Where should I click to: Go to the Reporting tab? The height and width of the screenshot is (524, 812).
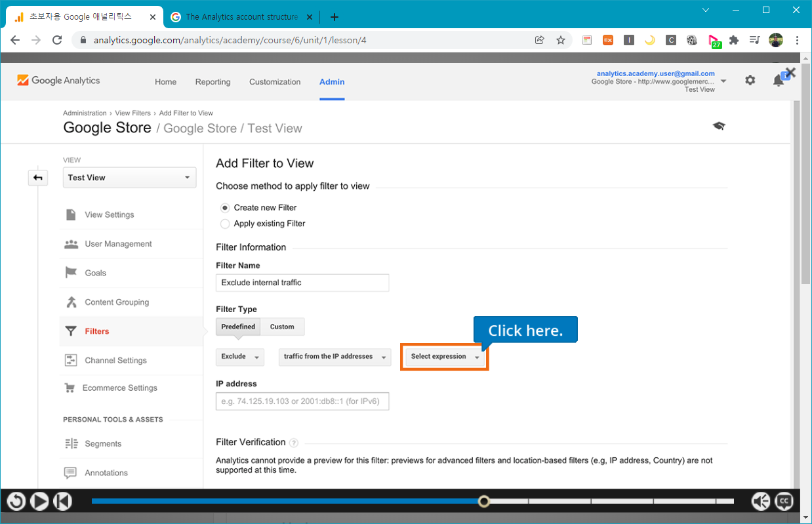pos(213,82)
